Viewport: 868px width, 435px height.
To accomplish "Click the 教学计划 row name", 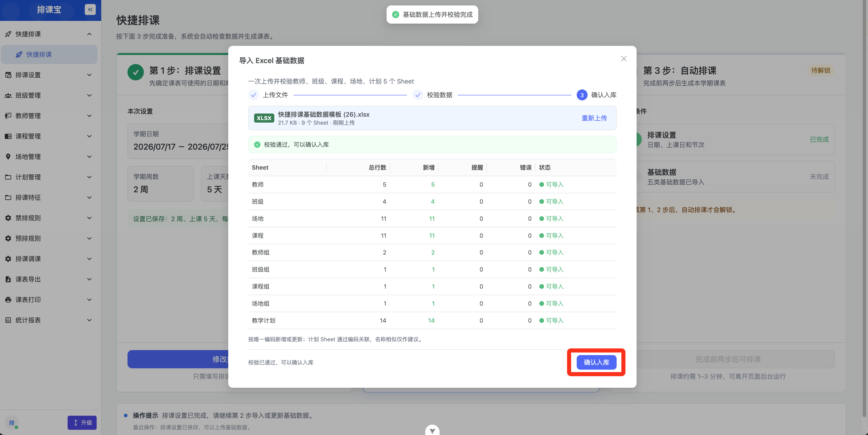I will (x=263, y=321).
